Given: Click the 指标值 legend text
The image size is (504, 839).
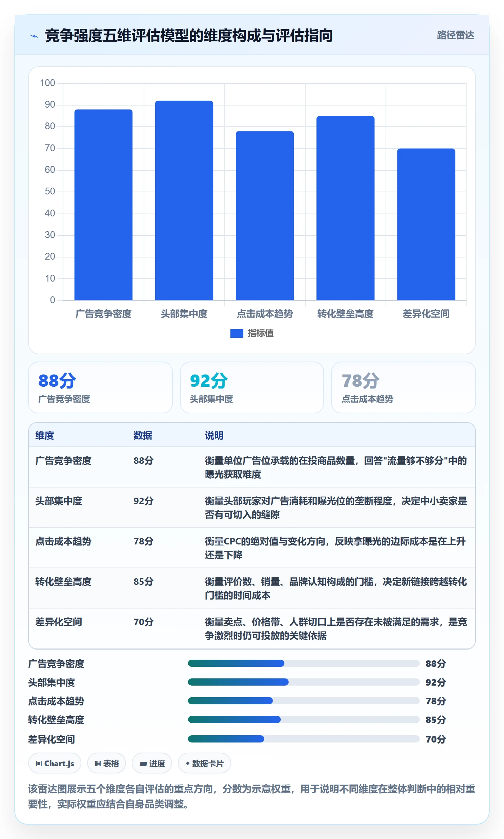Looking at the screenshot, I should [x=260, y=333].
